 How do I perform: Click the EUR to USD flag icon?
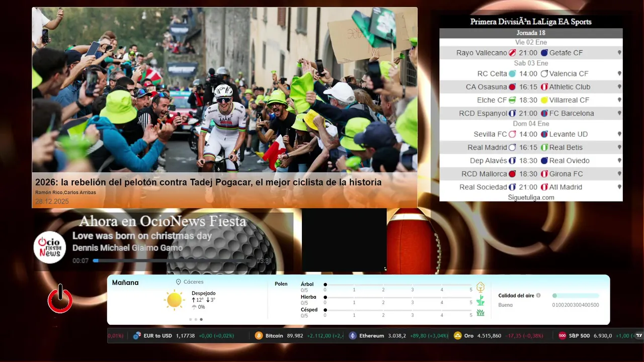[137, 335]
